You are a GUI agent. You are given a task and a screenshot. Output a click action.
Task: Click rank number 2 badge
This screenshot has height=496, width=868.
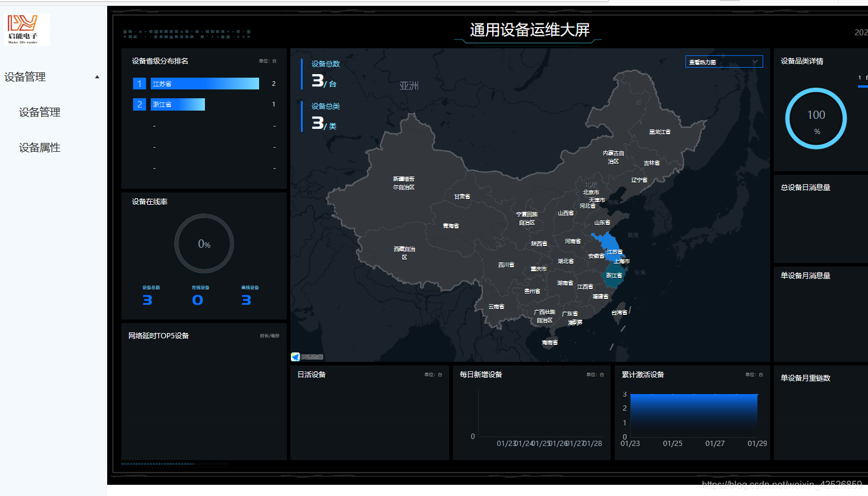[x=140, y=104]
